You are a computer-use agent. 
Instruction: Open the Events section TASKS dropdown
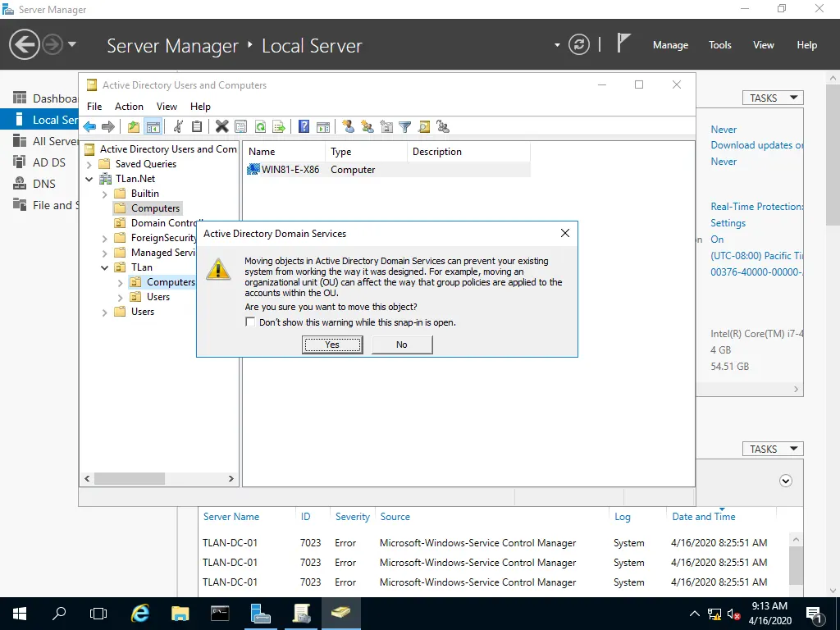point(773,449)
